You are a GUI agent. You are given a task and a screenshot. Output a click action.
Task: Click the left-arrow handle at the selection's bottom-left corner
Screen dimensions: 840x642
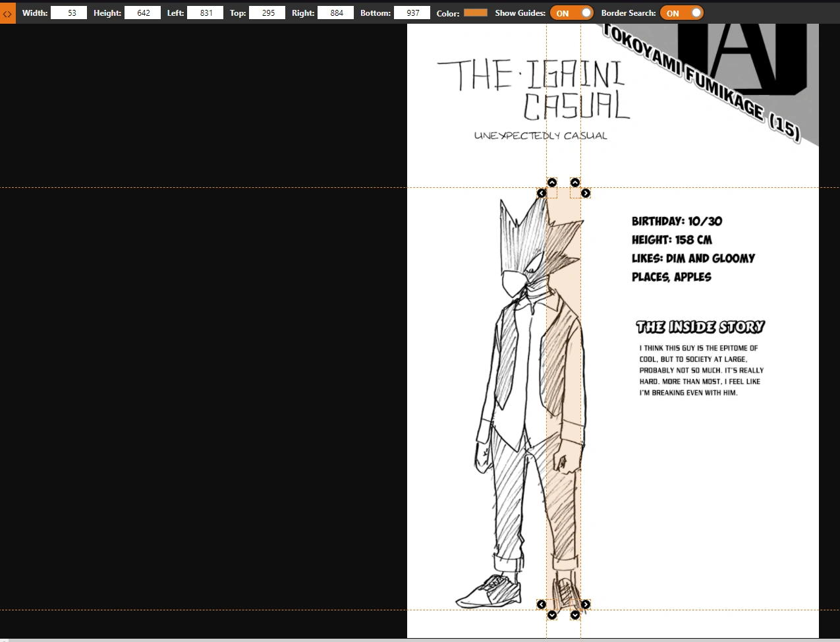coord(542,604)
